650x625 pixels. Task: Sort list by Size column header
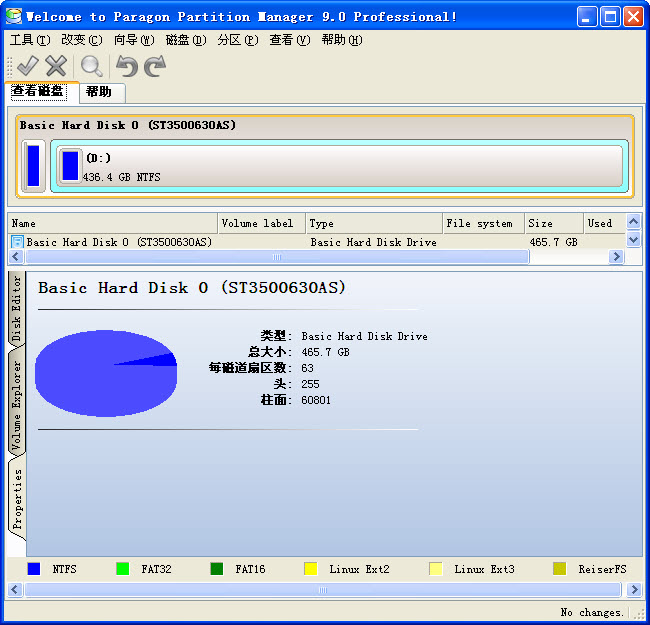(x=554, y=224)
